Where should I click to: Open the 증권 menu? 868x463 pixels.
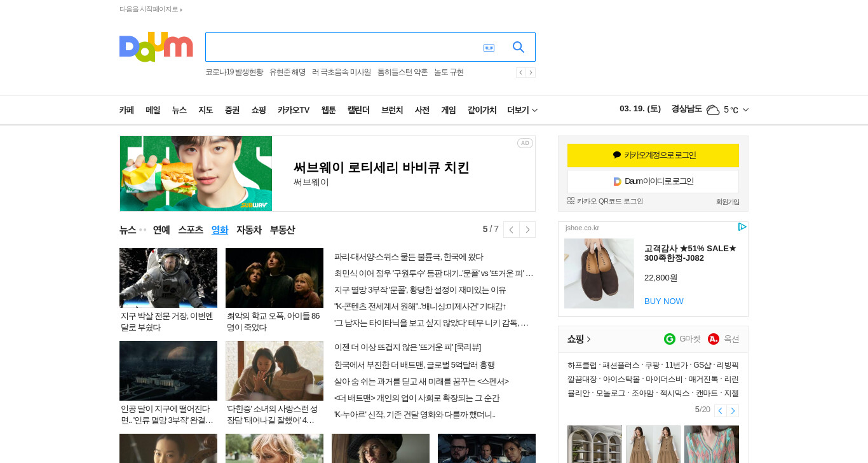tap(232, 110)
